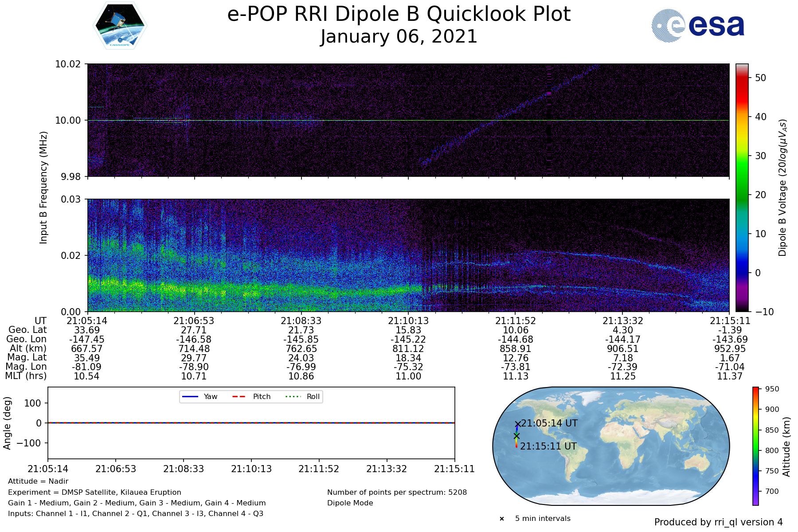Click the start-of-pass X marker on the map
798x532 pixels.
pos(517,424)
